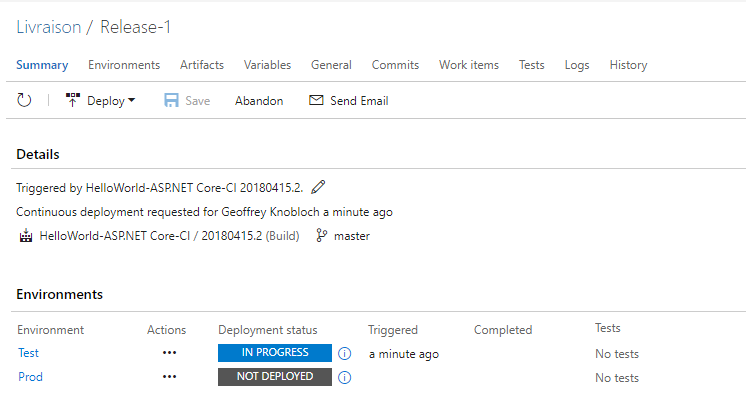Open info icon beside IN PROGRESS status

pos(344,354)
